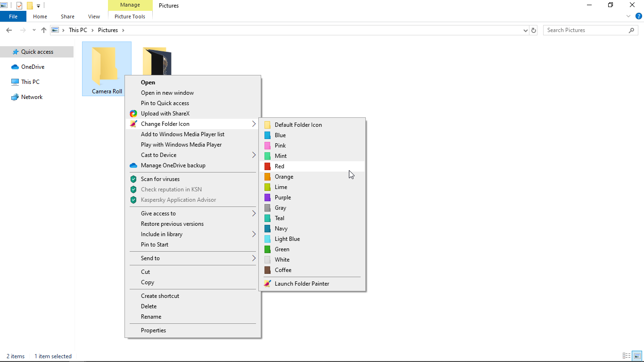Click the Folder Painter icon next to Change Folder Icon
Screen dimensions: 644x362
click(x=133, y=124)
